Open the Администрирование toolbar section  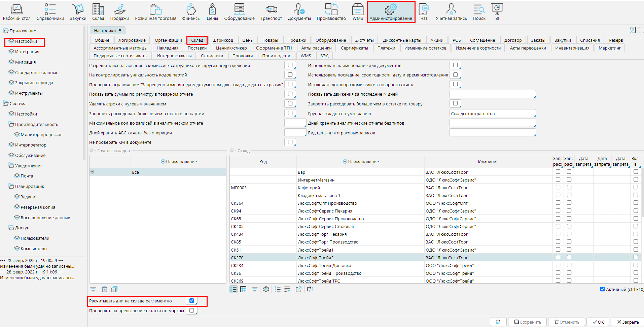click(391, 12)
